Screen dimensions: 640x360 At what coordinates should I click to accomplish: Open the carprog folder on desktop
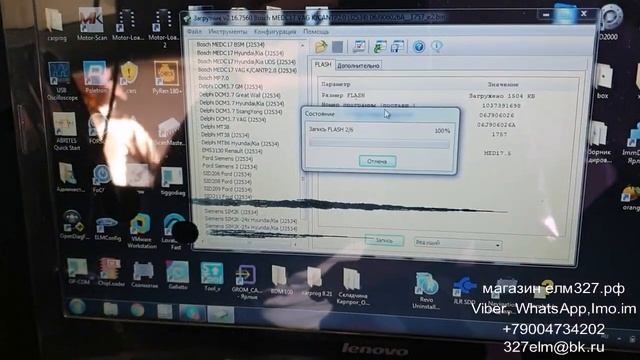56,25
